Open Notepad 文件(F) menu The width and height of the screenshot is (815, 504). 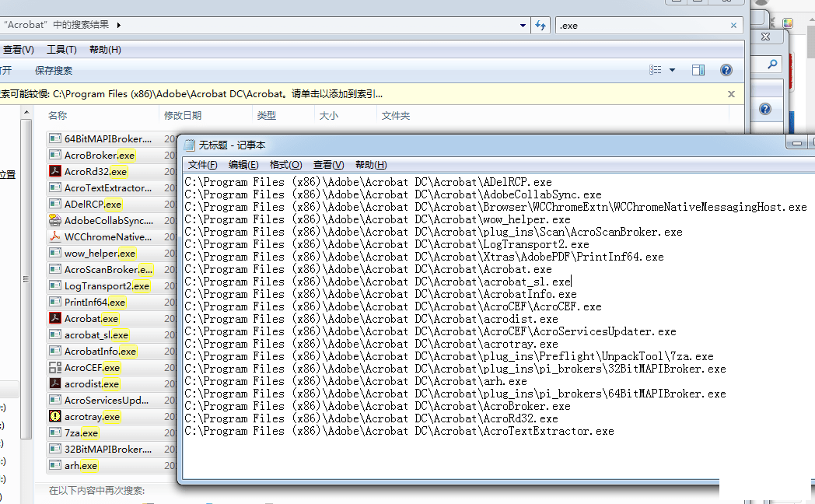pyautogui.click(x=203, y=165)
